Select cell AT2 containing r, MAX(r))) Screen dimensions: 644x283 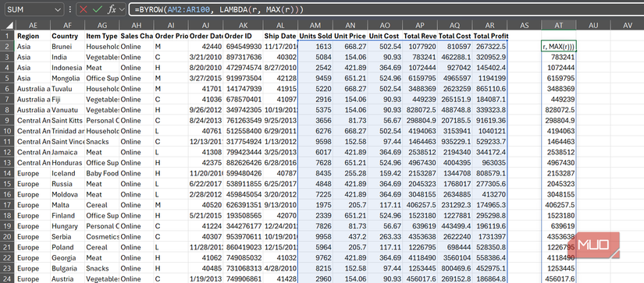559,46
